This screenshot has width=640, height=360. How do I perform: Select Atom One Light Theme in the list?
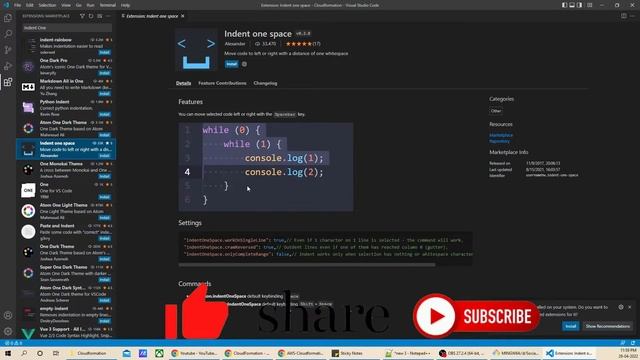point(66,211)
